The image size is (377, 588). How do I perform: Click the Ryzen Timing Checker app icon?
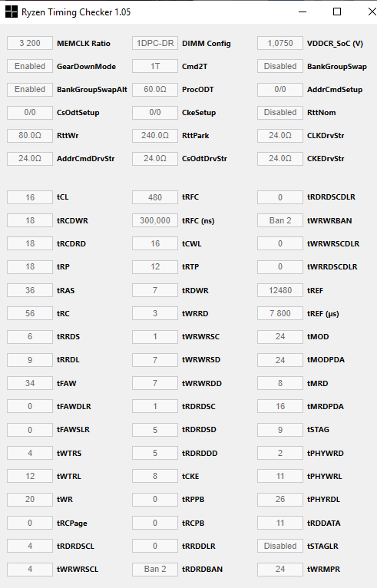(12, 12)
